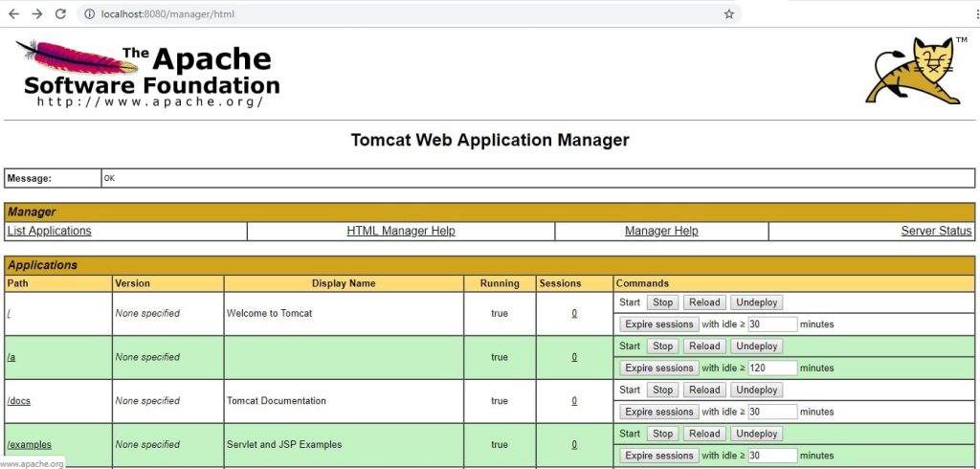Reload the Servlet and JSP Examples application
Viewport: 980px width, 469px height.
coord(704,434)
